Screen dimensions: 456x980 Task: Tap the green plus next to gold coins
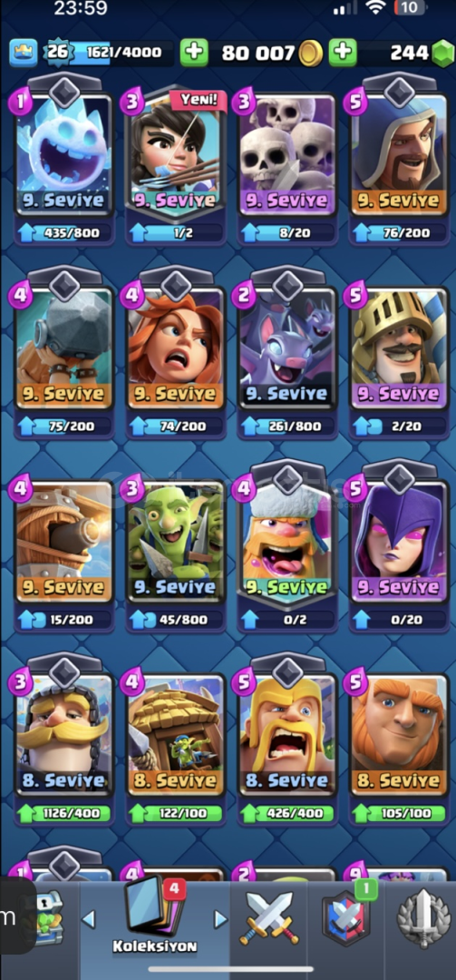(x=194, y=53)
